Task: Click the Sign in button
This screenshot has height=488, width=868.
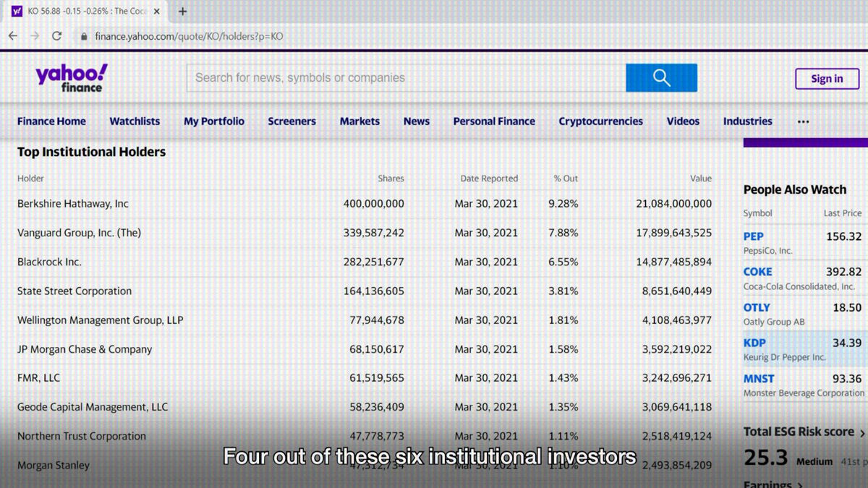Action: 827,79
